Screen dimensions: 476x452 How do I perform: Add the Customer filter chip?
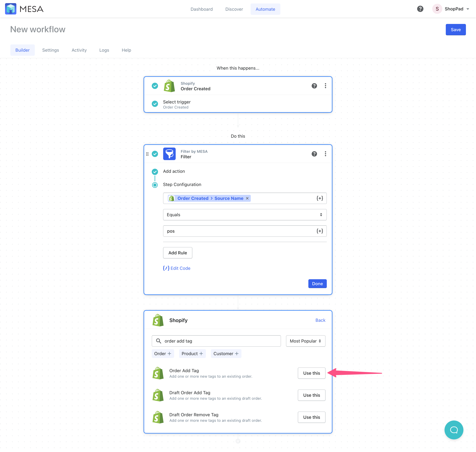[226, 354]
